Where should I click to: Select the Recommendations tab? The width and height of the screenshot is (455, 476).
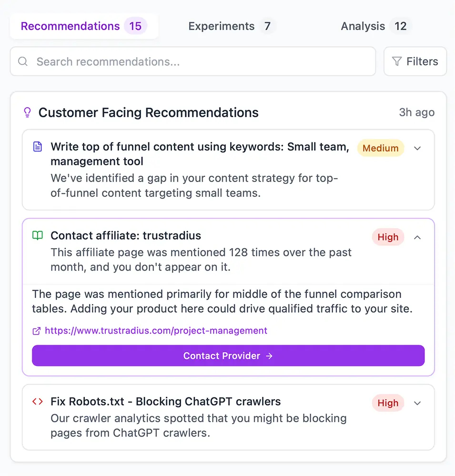coord(83,26)
